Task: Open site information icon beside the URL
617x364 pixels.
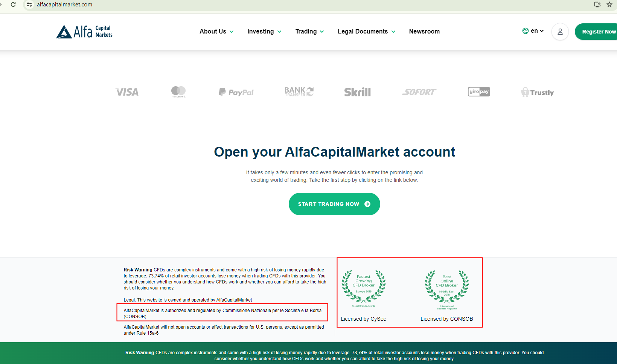Action: [29, 5]
